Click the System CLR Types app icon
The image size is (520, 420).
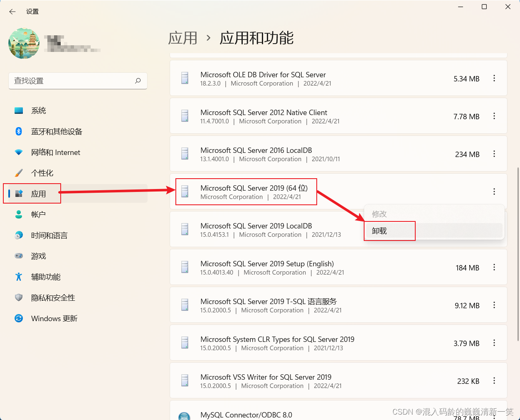[x=185, y=343]
